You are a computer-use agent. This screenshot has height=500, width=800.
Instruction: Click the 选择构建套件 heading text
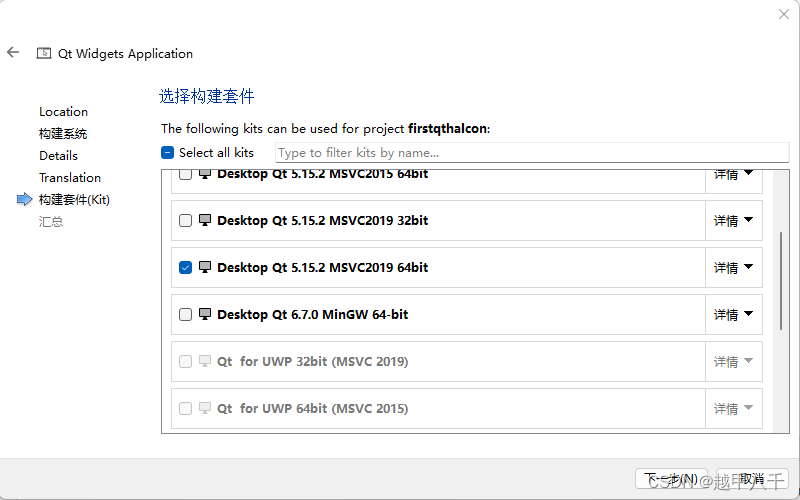pyautogui.click(x=207, y=96)
